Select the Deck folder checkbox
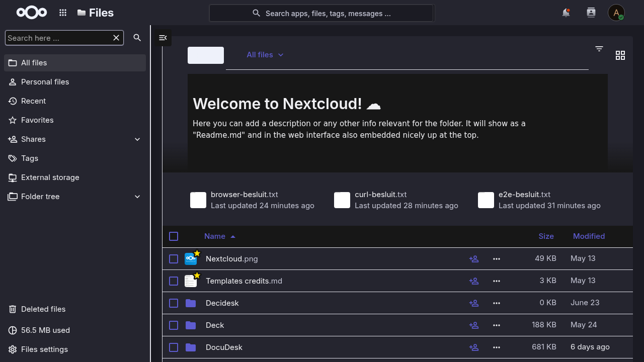The width and height of the screenshot is (644, 362). pyautogui.click(x=174, y=325)
